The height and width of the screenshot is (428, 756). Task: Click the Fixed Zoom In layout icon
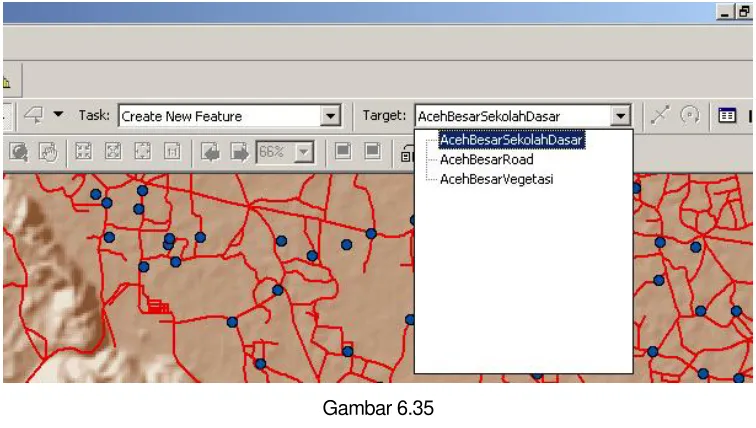pyautogui.click(x=83, y=151)
